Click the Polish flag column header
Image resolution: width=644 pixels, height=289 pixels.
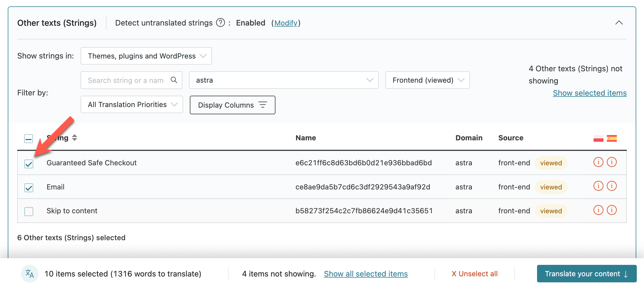pos(598,138)
